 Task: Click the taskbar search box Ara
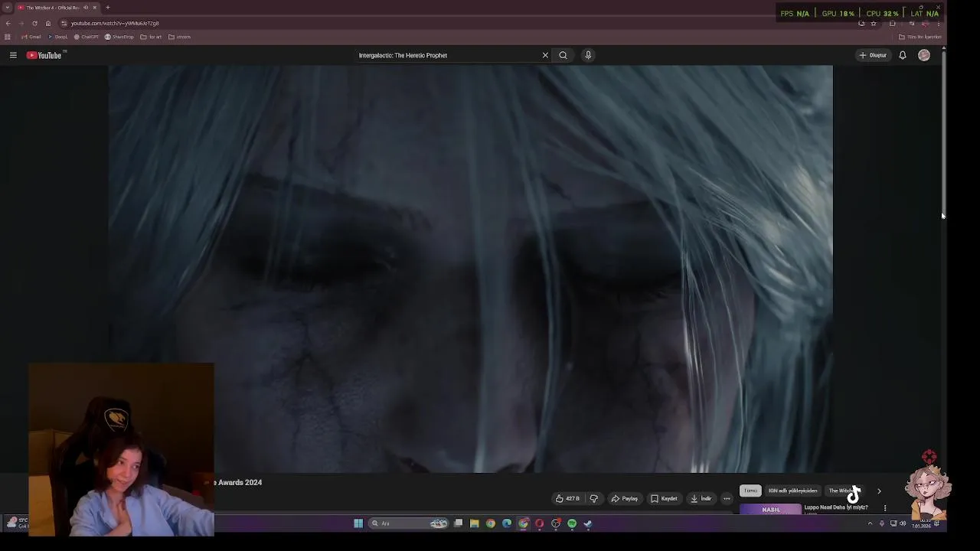pyautogui.click(x=408, y=523)
